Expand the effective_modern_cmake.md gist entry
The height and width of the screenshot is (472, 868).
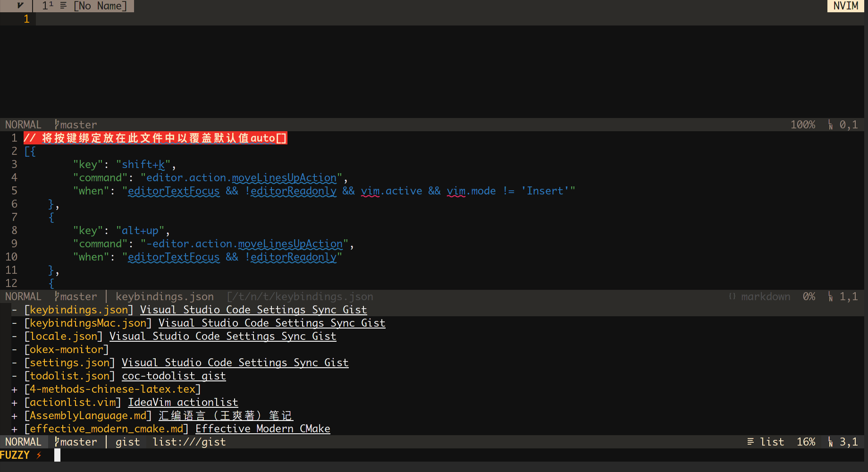point(14,429)
